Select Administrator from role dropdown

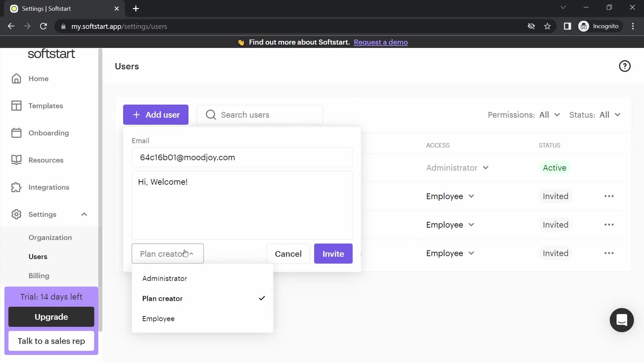point(165,278)
